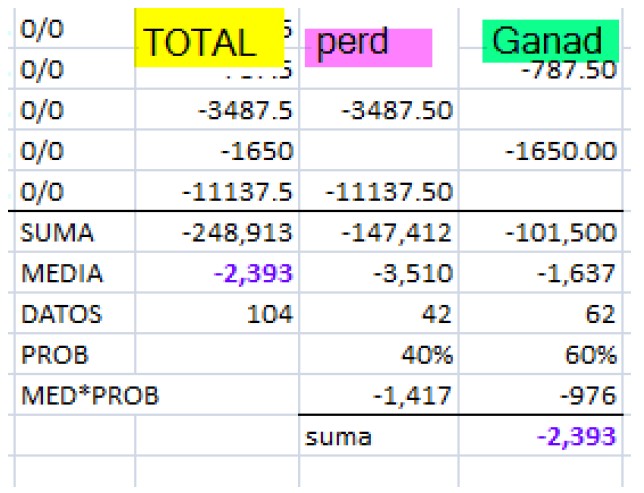Click the purple -2,393 value in MEDIA row
644x493 pixels.
(x=257, y=274)
